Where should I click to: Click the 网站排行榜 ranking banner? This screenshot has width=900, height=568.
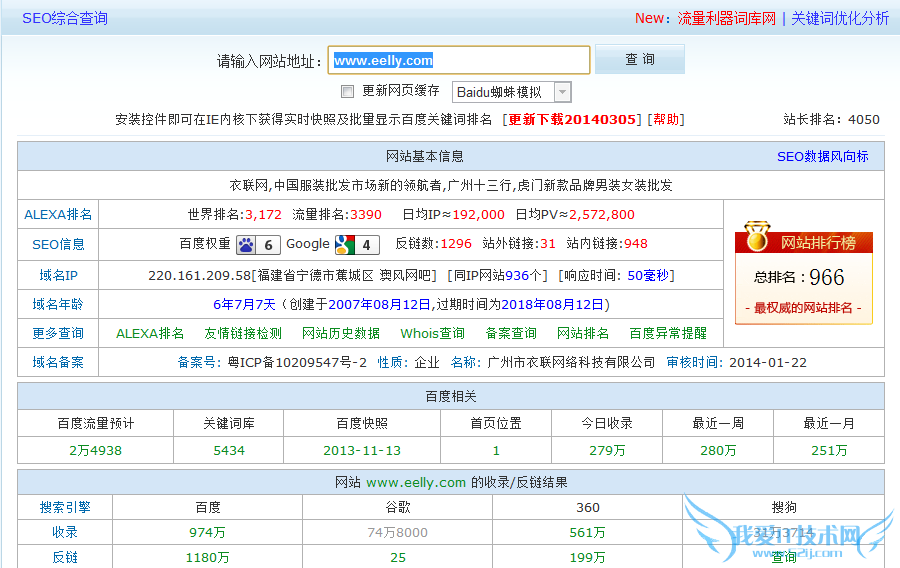click(817, 243)
